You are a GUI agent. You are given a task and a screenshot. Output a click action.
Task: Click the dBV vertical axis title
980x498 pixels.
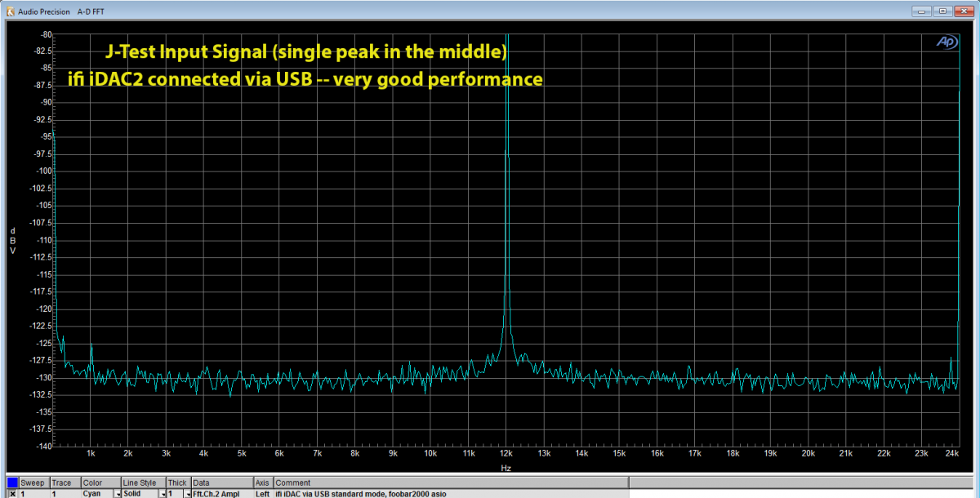[x=12, y=241]
